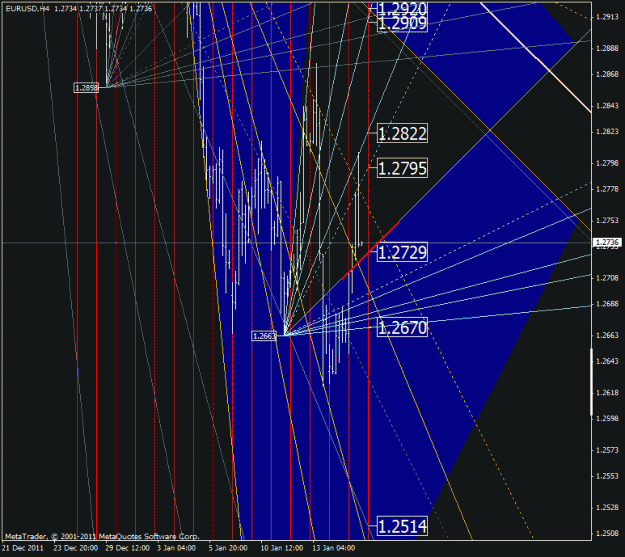The width and height of the screenshot is (625, 557).
Task: Click the 1.2643 value on price axis
Action: click(607, 361)
